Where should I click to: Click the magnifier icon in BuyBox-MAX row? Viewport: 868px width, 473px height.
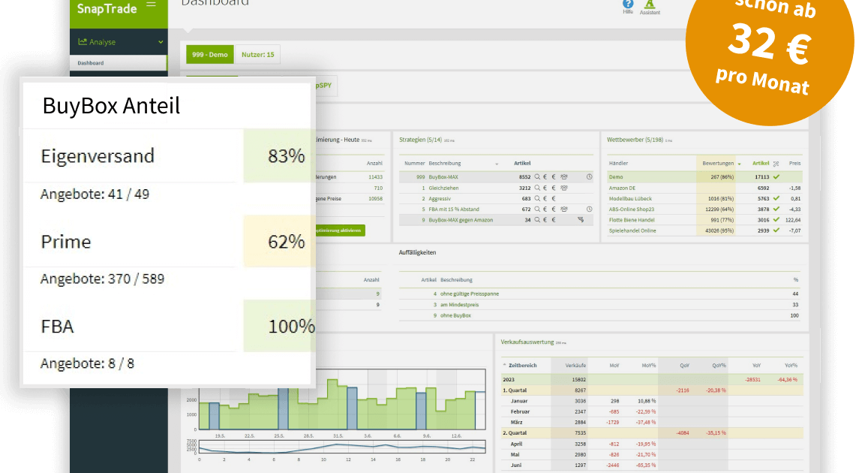tap(537, 177)
